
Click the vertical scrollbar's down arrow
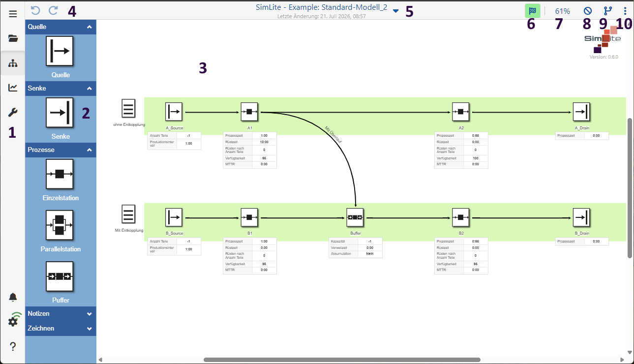pyautogui.click(x=630, y=352)
